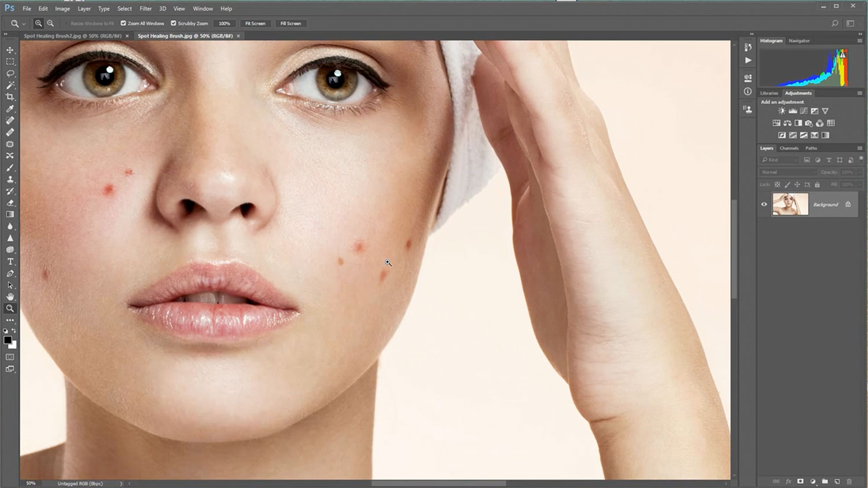Add a Brightness/Contrast adjustment
The image size is (868, 488).
coord(782,111)
